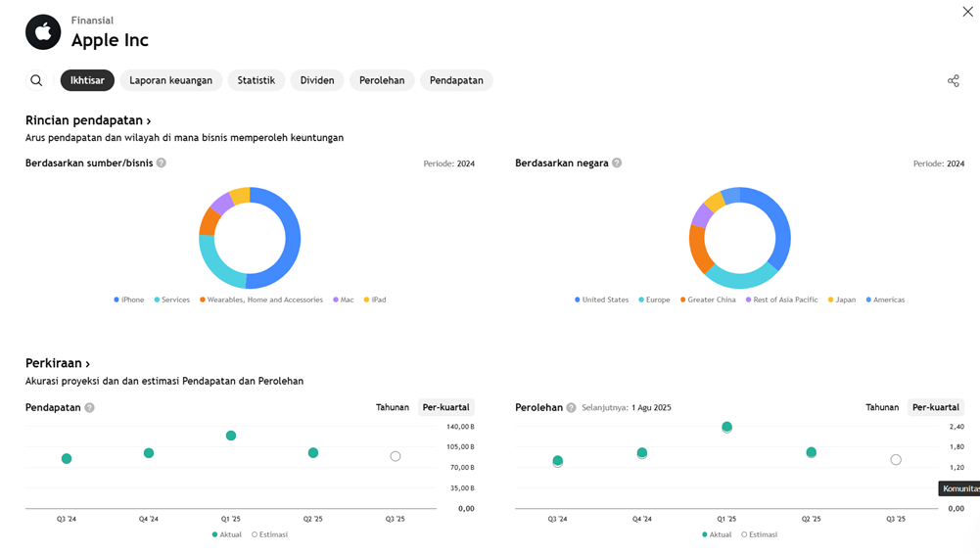Click question mark next to Pendapatan chart
This screenshot has height=554, width=980.
click(89, 408)
